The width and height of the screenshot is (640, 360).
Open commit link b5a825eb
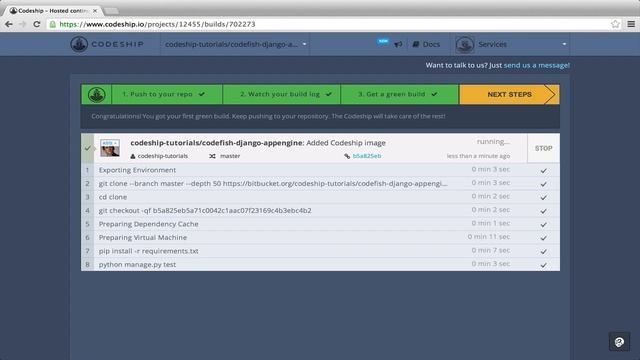coord(367,156)
